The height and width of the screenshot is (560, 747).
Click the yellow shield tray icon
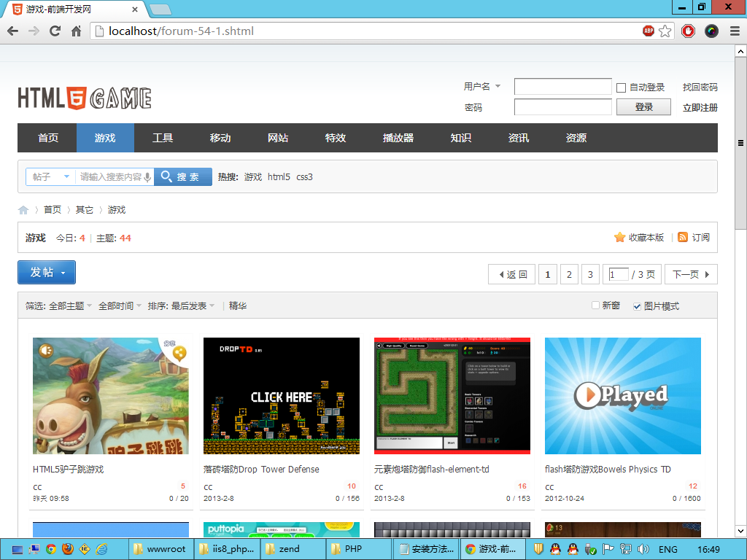point(538,549)
